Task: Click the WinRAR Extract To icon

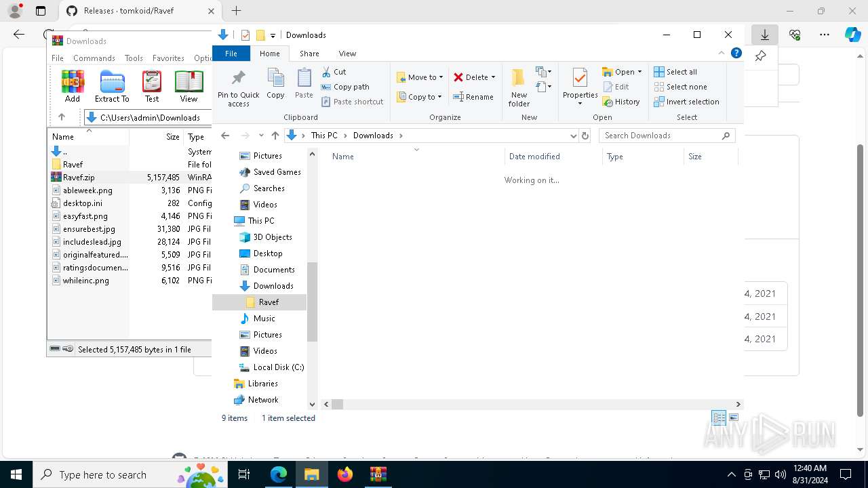Action: pyautogui.click(x=112, y=86)
